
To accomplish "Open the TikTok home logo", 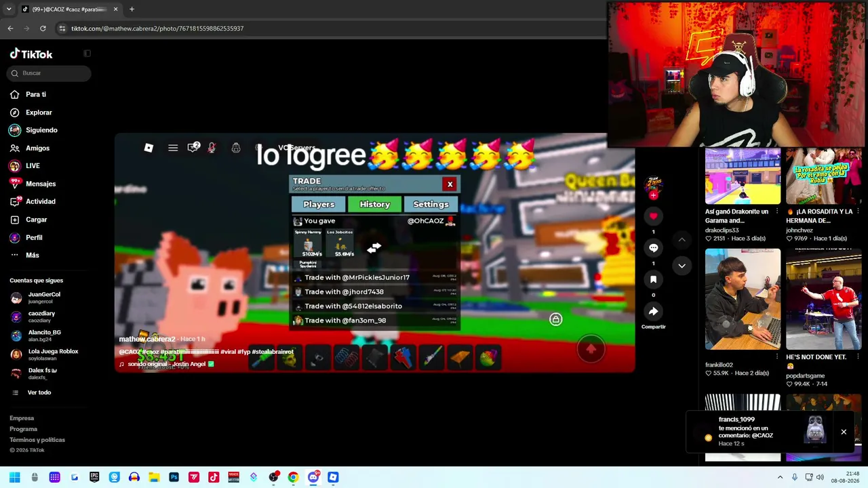I will [x=31, y=54].
